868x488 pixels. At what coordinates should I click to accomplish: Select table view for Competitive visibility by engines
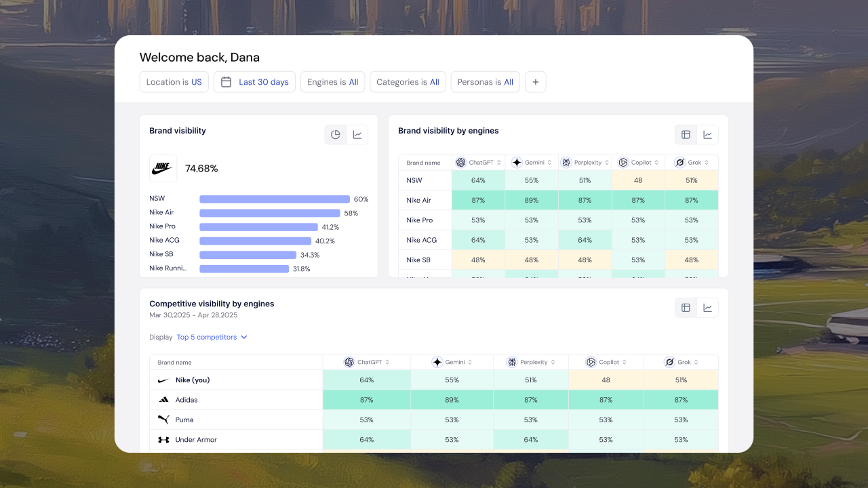point(686,308)
